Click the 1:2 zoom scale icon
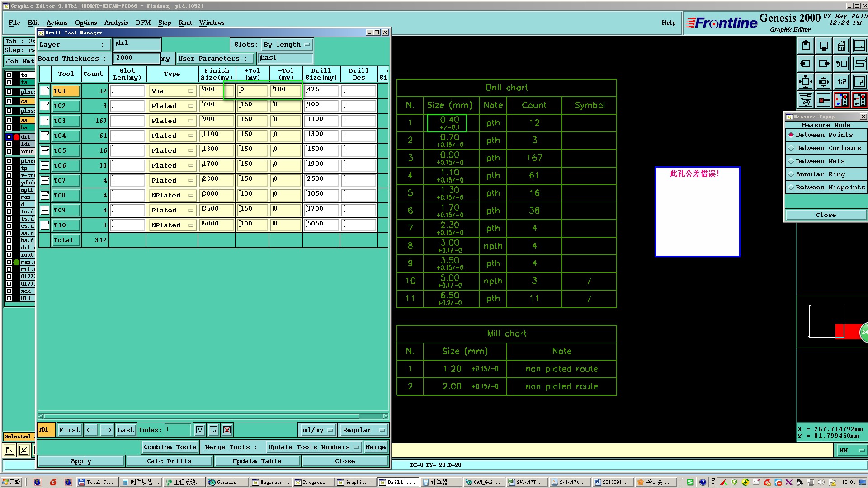 (841, 82)
